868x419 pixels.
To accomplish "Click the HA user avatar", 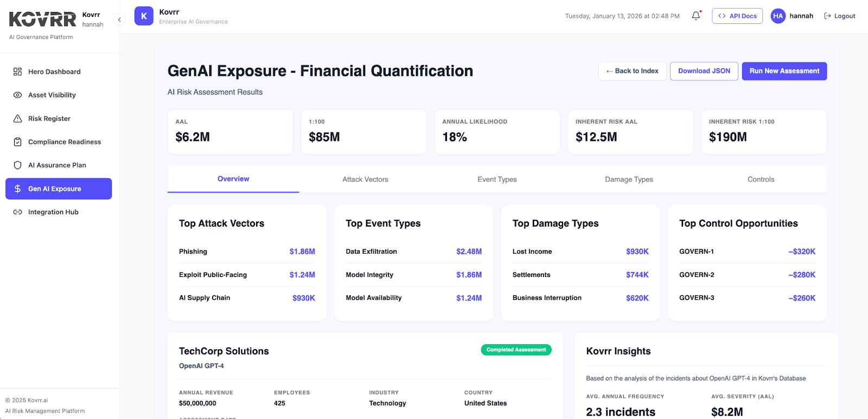I will [778, 16].
